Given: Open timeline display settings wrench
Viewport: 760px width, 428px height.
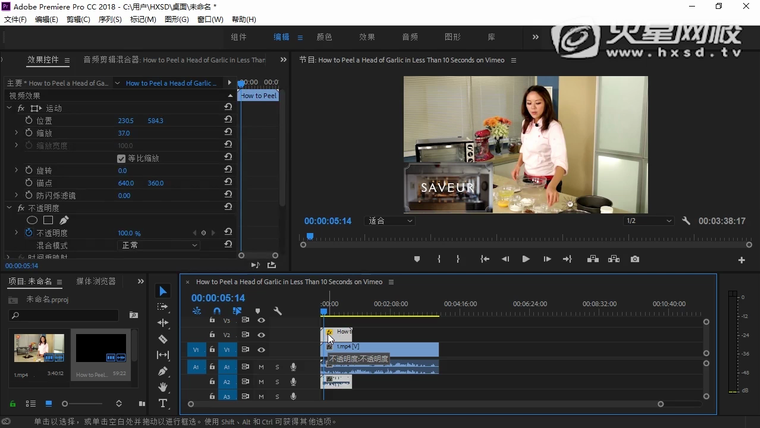Looking at the screenshot, I should 278,311.
